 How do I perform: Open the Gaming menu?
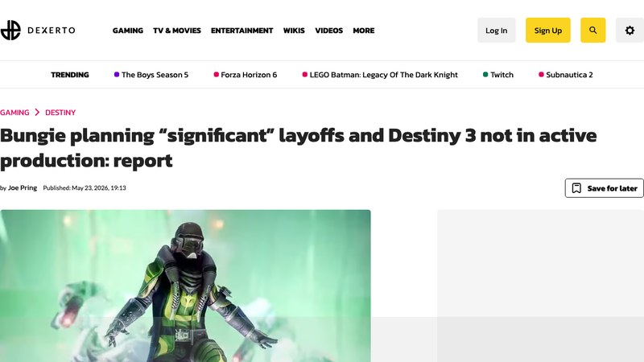(128, 31)
